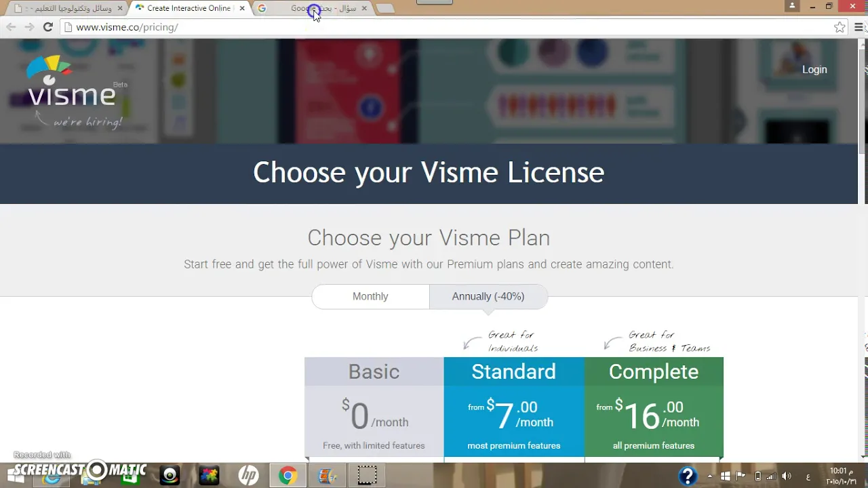Open the Chrome menu
The image size is (868, 488).
[859, 27]
